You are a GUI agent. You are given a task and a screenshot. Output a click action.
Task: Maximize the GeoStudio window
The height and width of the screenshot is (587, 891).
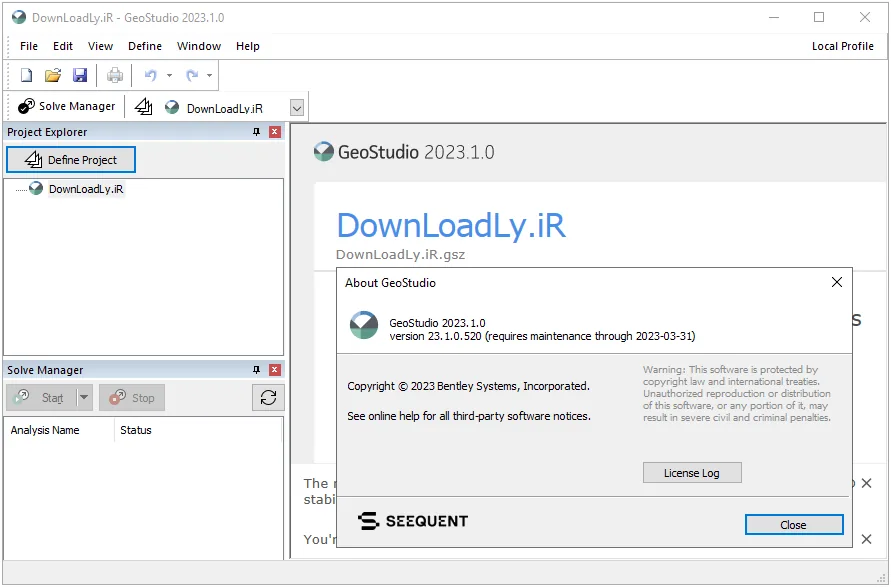(x=819, y=17)
